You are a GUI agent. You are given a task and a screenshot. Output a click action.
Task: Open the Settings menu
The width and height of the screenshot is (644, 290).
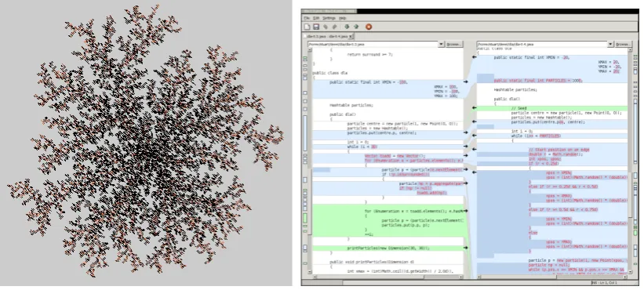point(329,18)
